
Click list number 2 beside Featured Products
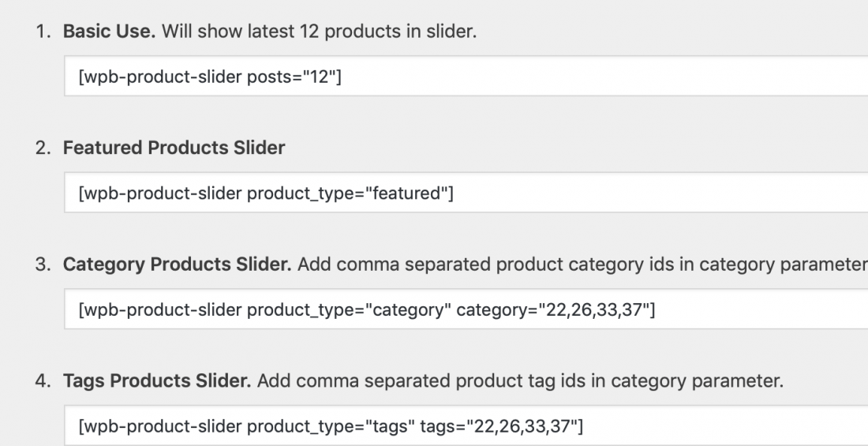pos(43,148)
